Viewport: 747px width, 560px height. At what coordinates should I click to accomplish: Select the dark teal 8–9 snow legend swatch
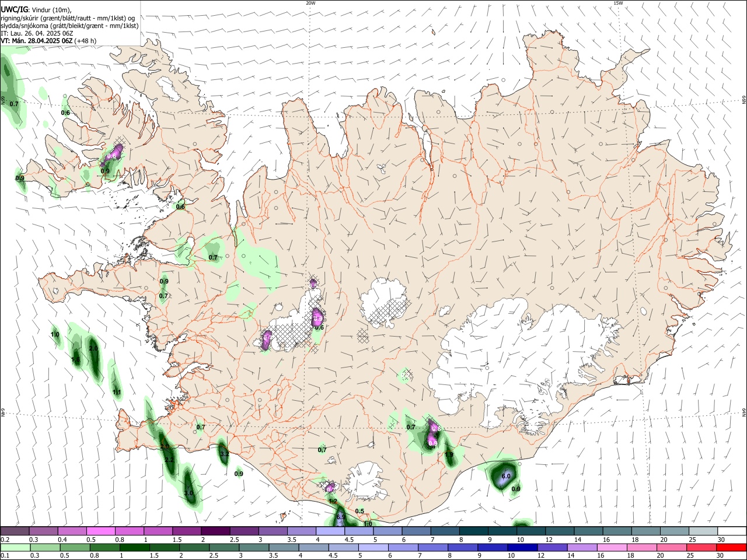click(x=474, y=531)
